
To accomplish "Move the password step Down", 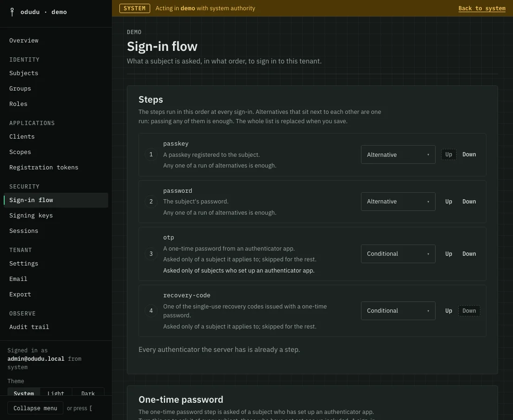I will [x=469, y=202].
